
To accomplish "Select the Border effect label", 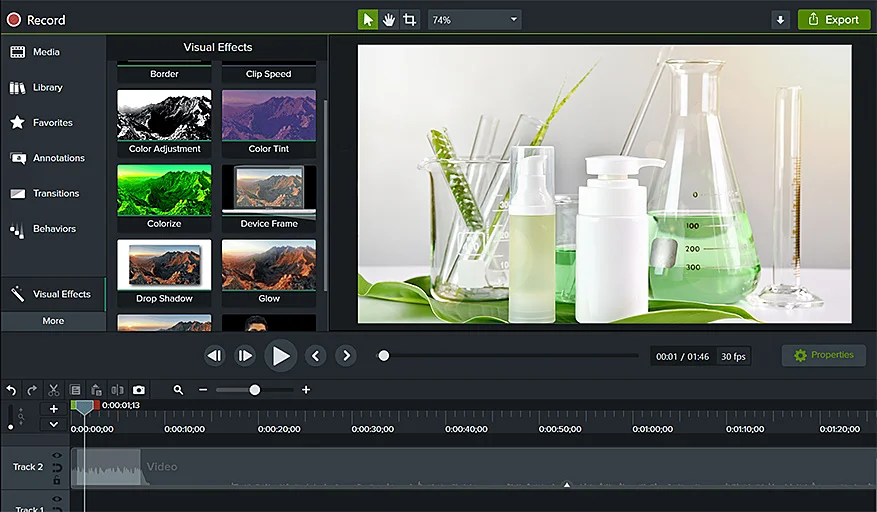I will [164, 74].
